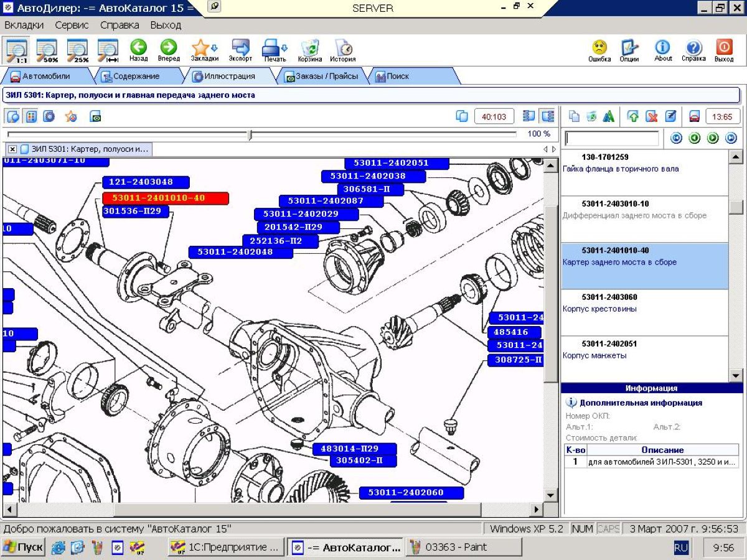
Task: Click the green up-arrow icon in parts toolbar
Action: point(633,116)
